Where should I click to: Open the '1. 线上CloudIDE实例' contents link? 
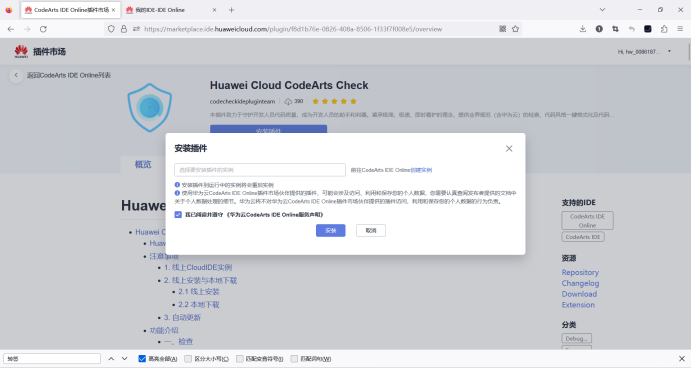[x=198, y=267]
